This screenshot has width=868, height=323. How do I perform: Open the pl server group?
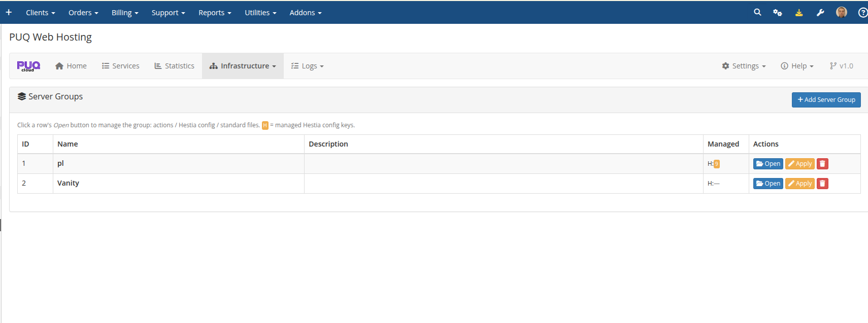click(x=768, y=164)
